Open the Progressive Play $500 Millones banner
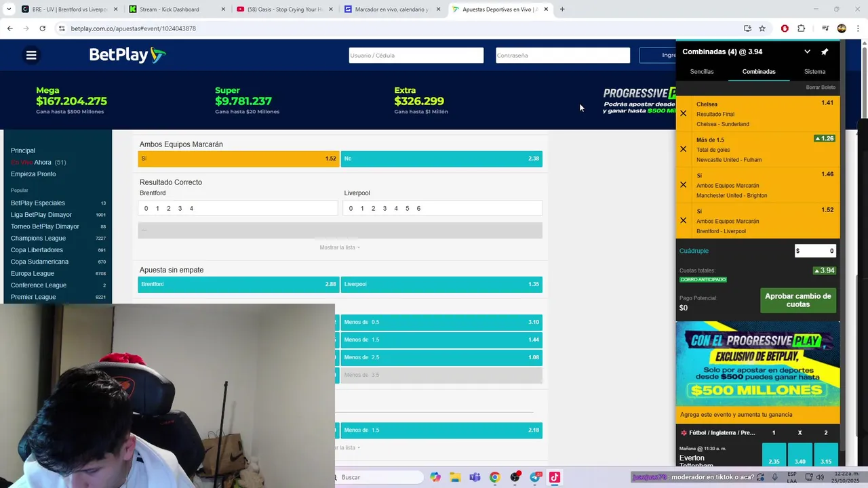The width and height of the screenshot is (868, 488). tap(757, 365)
